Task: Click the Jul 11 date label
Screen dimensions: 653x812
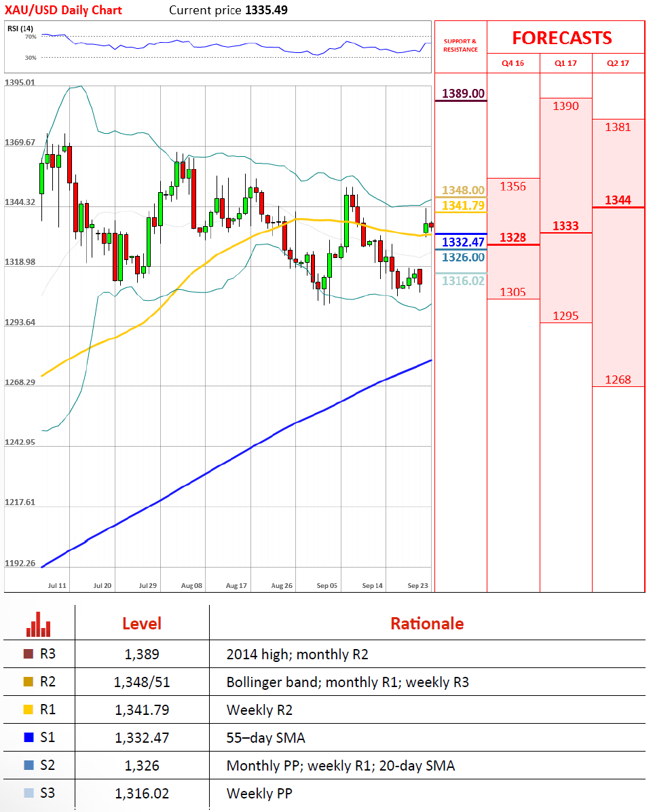Action: click(x=57, y=585)
